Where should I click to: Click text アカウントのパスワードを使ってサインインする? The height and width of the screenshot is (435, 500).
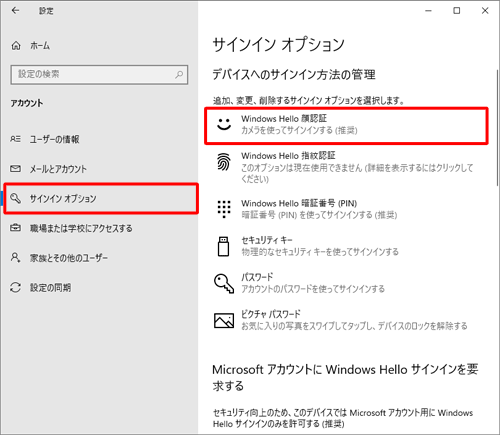point(313,289)
